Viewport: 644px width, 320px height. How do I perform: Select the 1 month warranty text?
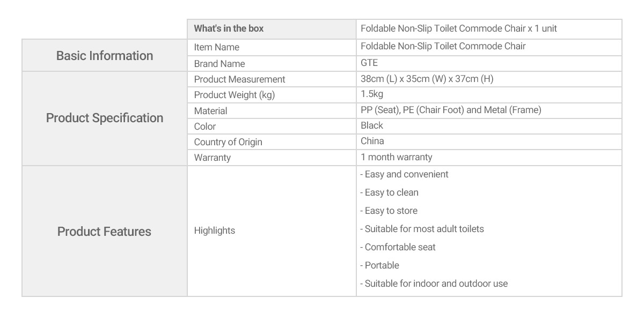397,157
